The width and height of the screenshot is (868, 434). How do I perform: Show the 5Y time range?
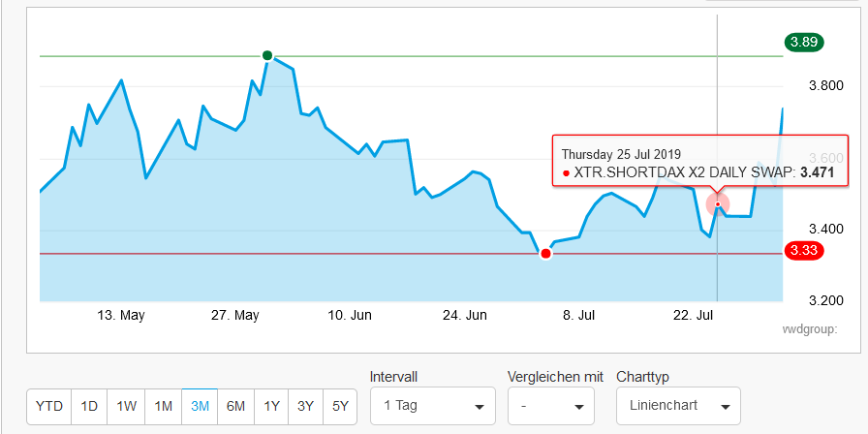[338, 407]
